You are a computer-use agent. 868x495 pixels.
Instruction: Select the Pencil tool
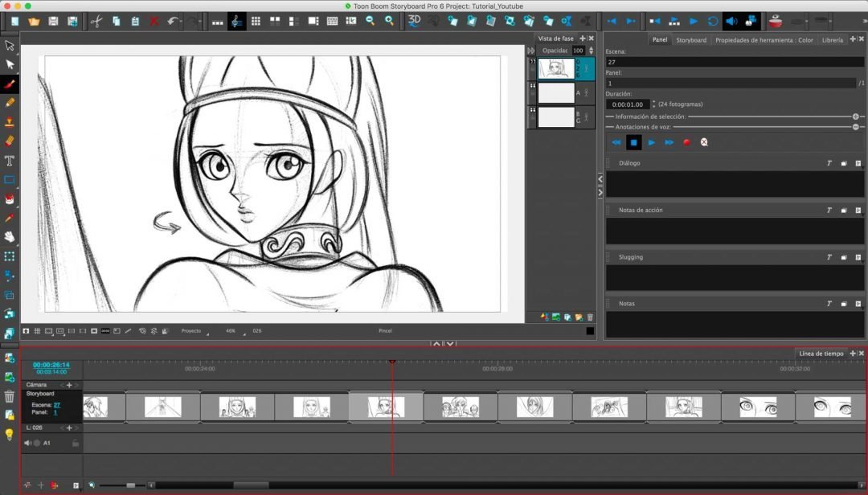(10, 103)
